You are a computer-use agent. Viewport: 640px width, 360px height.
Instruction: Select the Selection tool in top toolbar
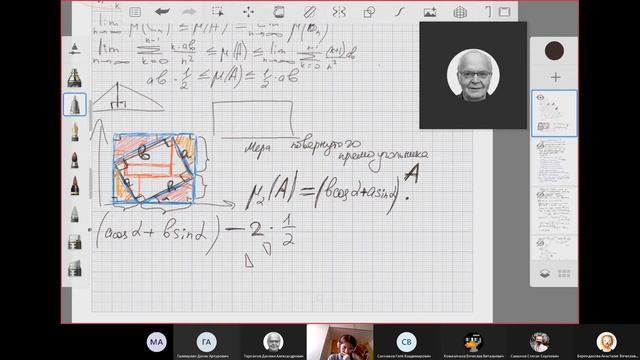tap(218, 12)
